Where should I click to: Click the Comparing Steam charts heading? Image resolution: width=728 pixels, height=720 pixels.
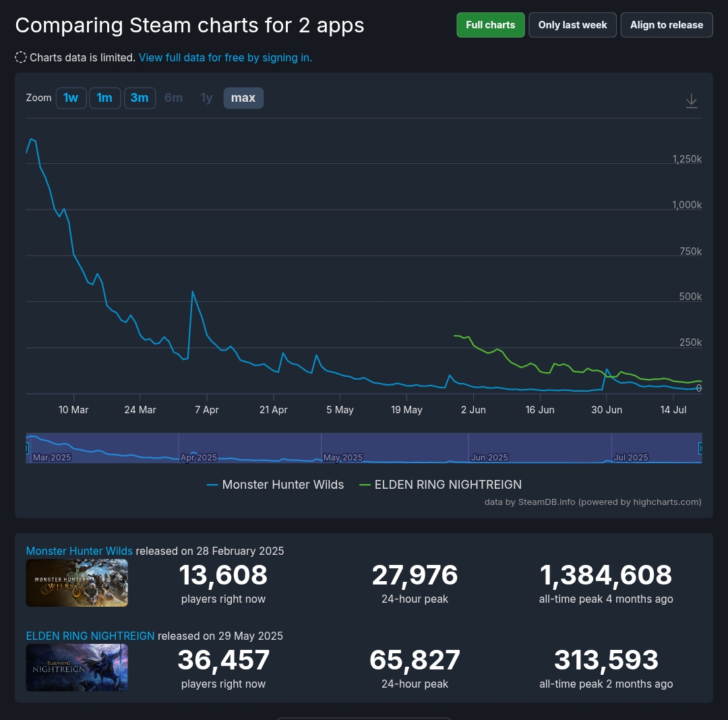click(189, 26)
